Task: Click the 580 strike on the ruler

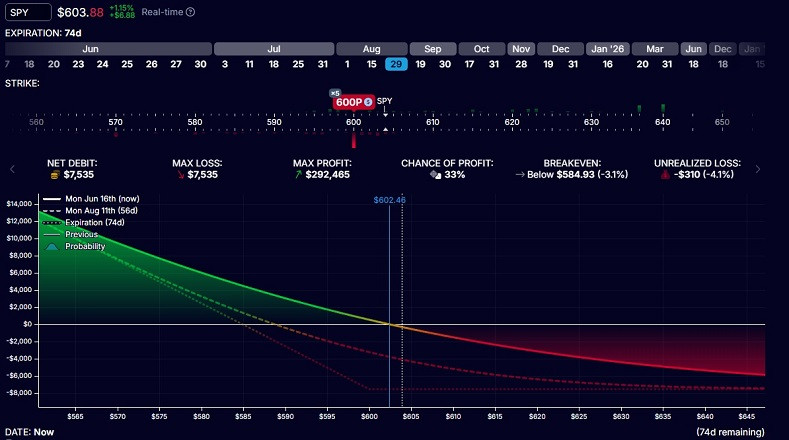Action: pyautogui.click(x=195, y=122)
